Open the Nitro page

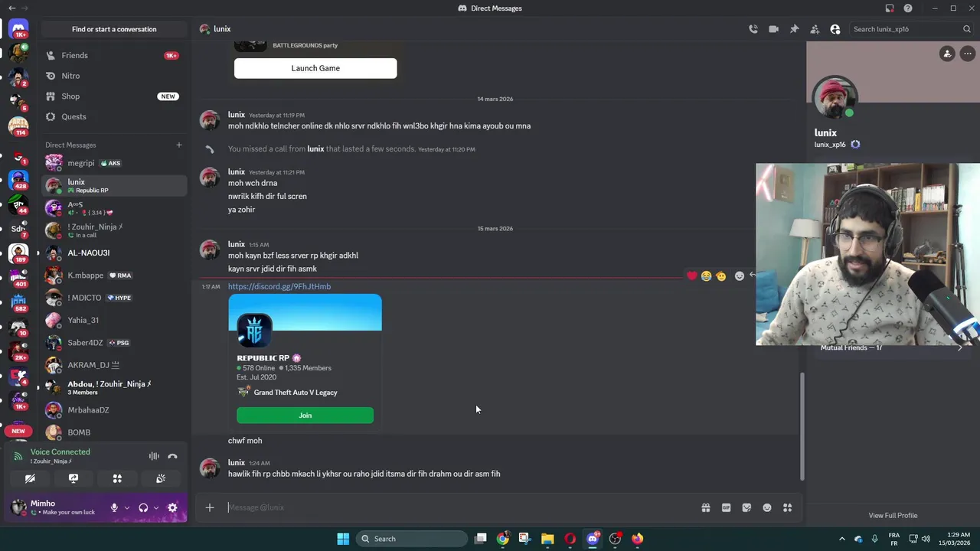114,76
